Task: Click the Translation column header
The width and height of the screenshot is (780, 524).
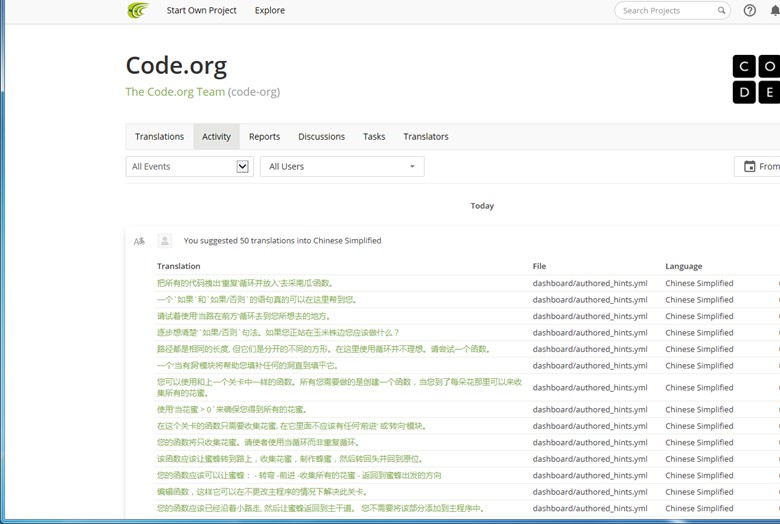Action: 179,266
